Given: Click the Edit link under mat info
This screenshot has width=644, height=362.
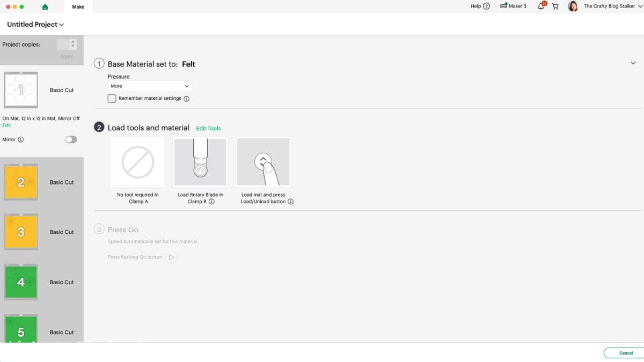Looking at the screenshot, I should click(x=6, y=125).
